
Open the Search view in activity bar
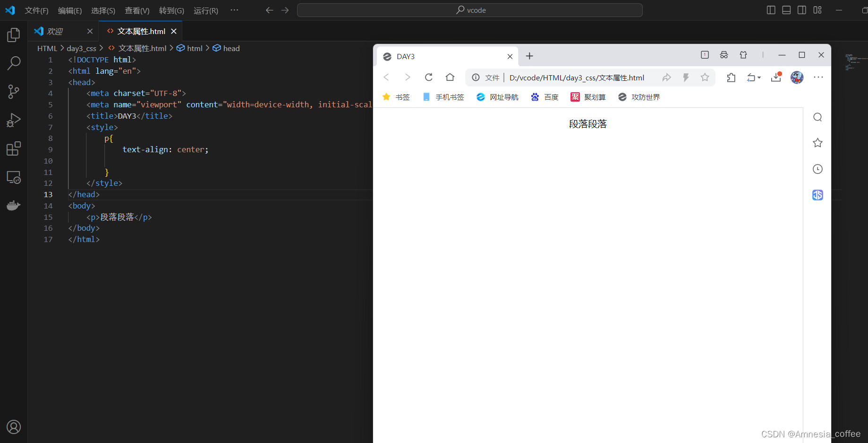(x=14, y=63)
